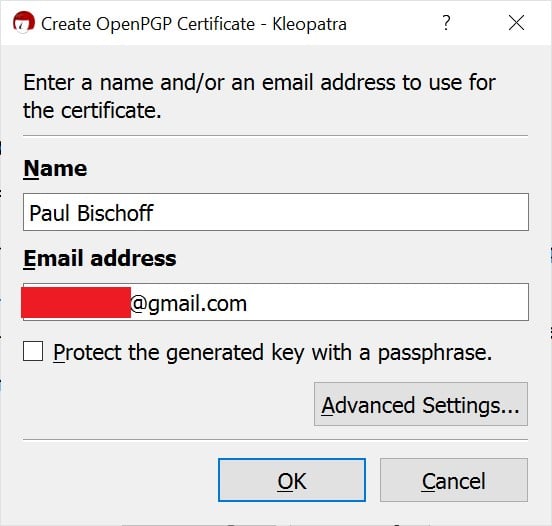552x526 pixels.
Task: Click the Kleopatra app icon in title bar
Action: pyautogui.click(x=24, y=23)
